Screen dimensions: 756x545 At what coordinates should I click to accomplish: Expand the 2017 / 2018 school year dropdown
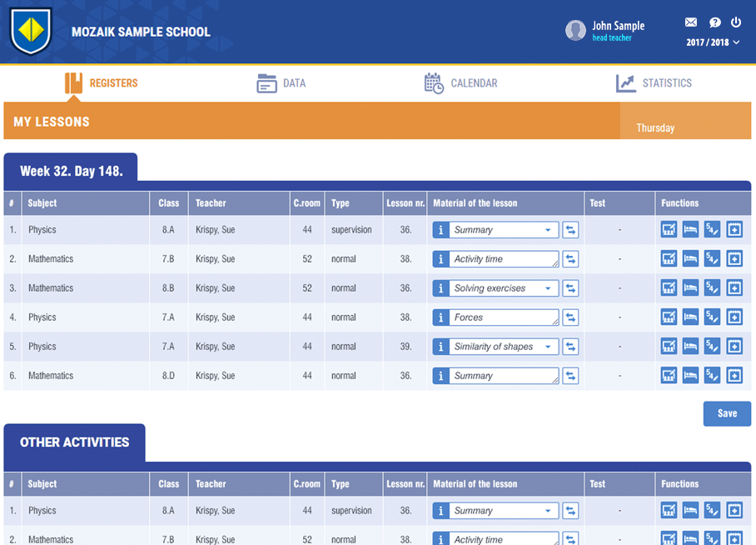[x=713, y=42]
